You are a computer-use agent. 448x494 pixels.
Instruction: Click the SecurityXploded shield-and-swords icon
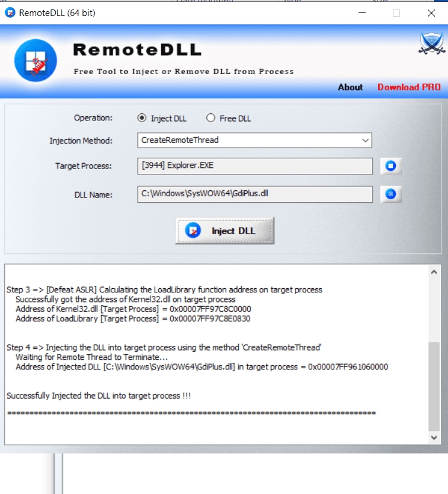tap(431, 43)
